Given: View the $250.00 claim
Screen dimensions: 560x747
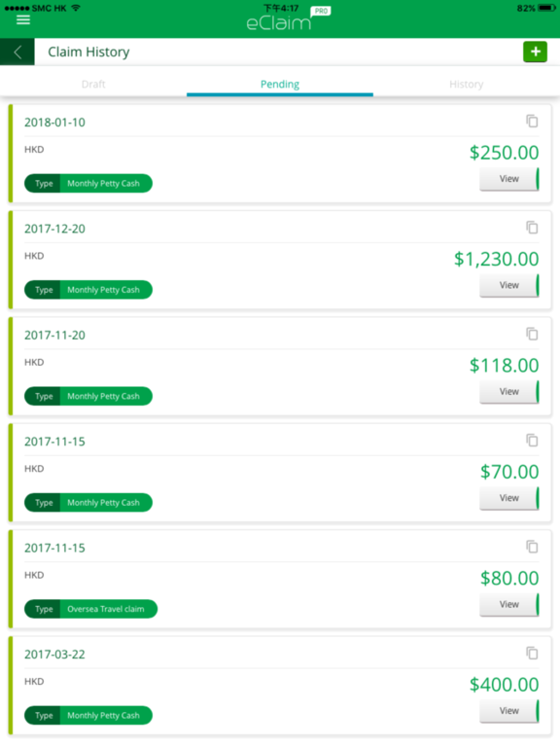Looking at the screenshot, I should pyautogui.click(x=509, y=179).
